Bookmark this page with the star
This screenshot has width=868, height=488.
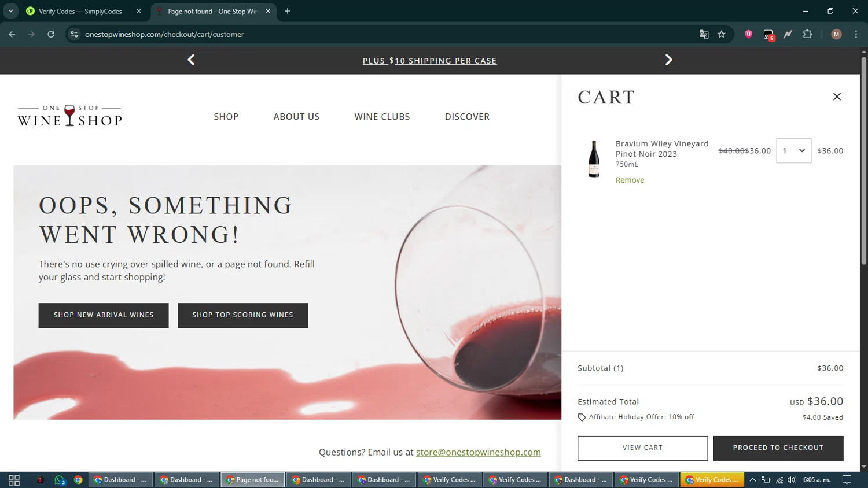[722, 34]
